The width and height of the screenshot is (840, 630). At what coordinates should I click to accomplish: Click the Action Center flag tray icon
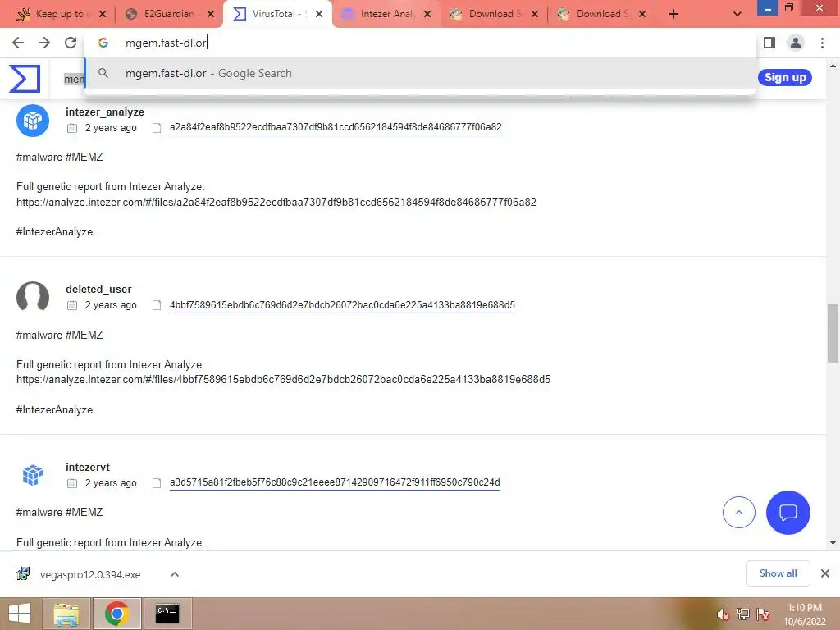tap(763, 614)
